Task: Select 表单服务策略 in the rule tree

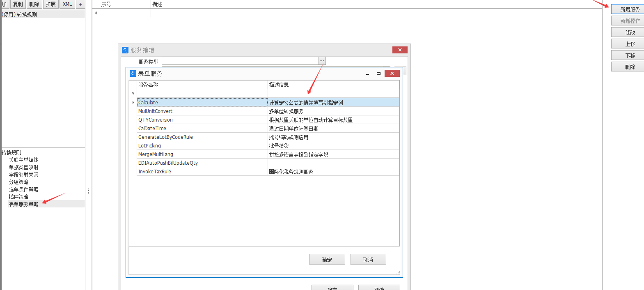Action: (23, 204)
